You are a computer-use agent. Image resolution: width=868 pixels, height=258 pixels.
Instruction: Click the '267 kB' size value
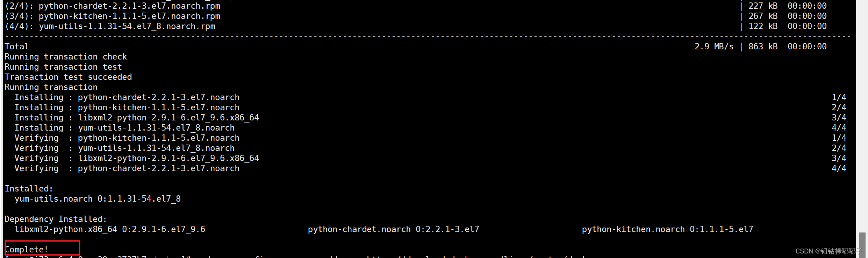763,16
